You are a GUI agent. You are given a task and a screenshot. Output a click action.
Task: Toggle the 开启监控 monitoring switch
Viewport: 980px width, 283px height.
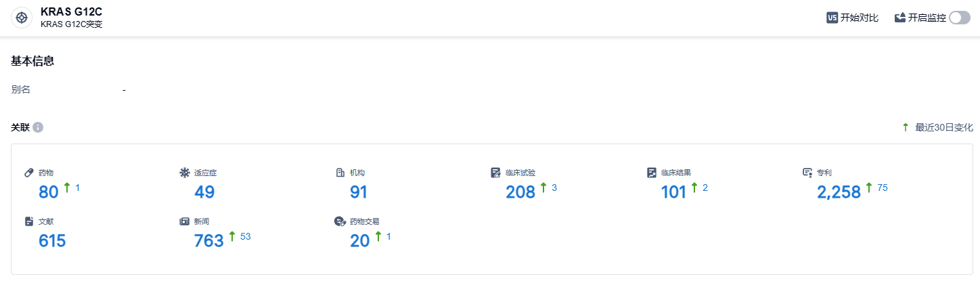(960, 18)
